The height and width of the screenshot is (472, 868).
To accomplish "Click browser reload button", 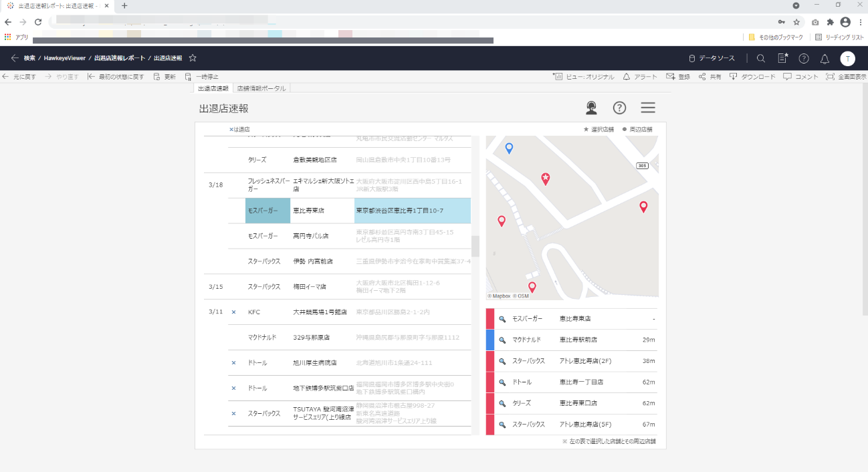I will [38, 22].
